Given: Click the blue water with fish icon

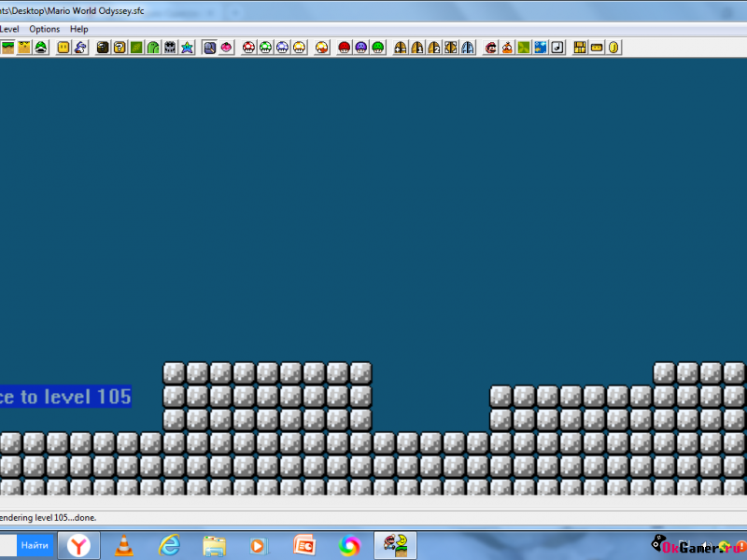Looking at the screenshot, I should click(x=541, y=48).
